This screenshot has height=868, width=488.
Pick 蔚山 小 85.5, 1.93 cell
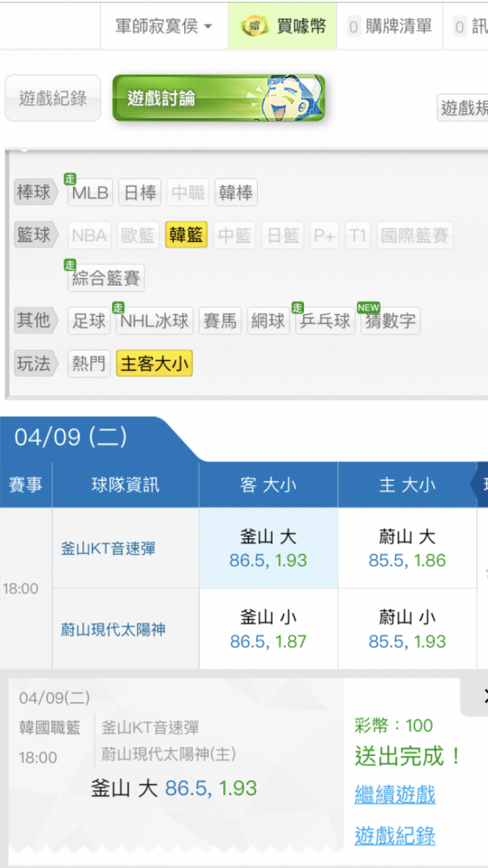[x=407, y=628]
